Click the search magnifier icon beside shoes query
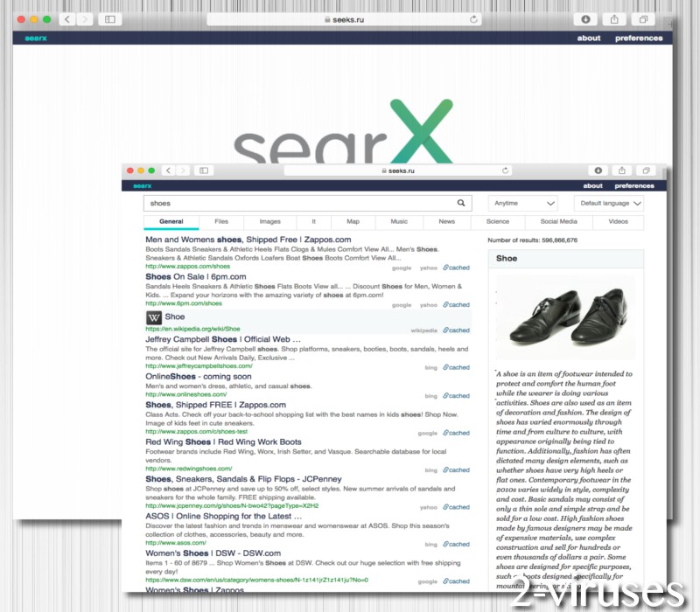Image resolution: width=700 pixels, height=612 pixels. click(x=462, y=203)
